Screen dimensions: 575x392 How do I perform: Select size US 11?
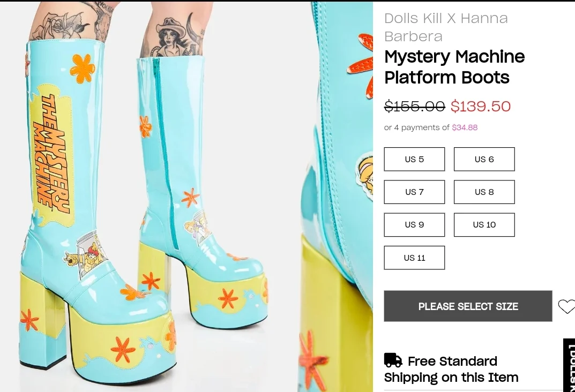[x=414, y=258]
